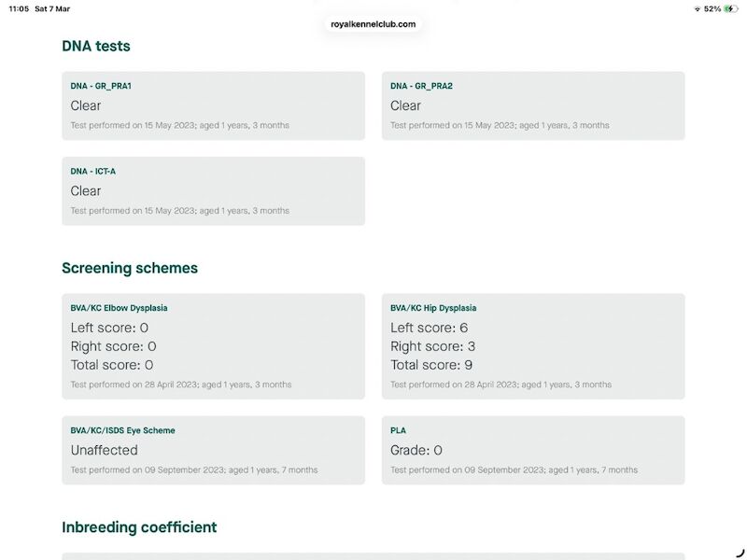Tap the 52% battery percentage

pos(712,8)
